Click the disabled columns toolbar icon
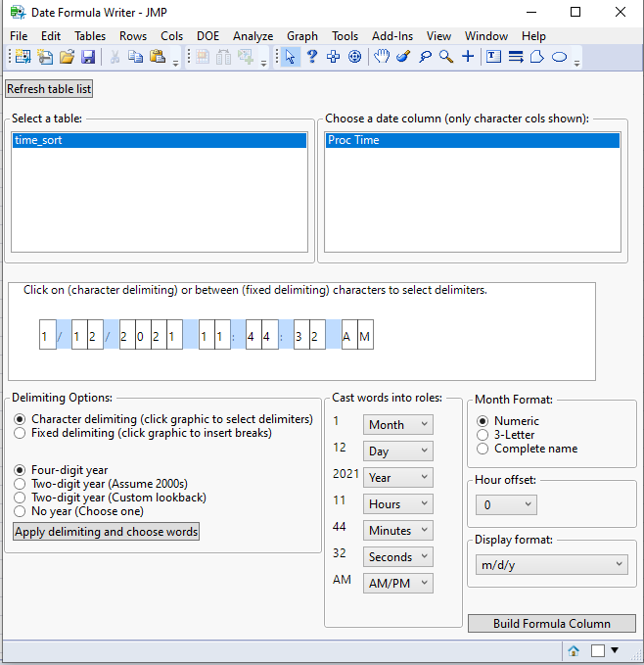 [223, 57]
